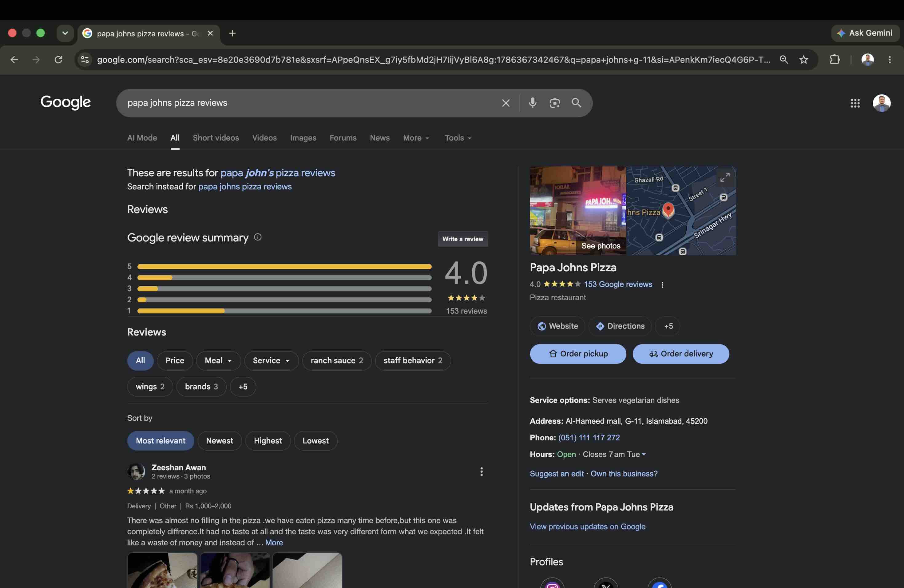Open three-dot menu beside 153 Google reviews
The width and height of the screenshot is (904, 588).
(662, 284)
